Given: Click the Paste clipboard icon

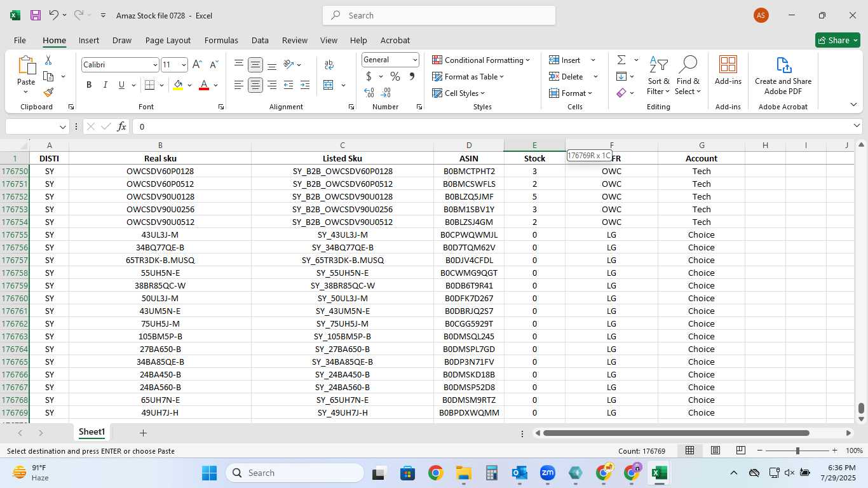Looking at the screenshot, I should [26, 65].
